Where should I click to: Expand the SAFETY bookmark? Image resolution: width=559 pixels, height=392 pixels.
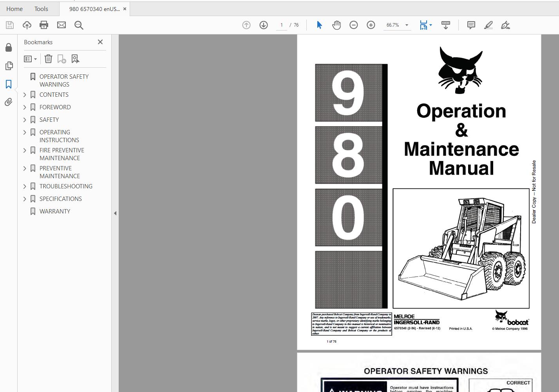25,120
